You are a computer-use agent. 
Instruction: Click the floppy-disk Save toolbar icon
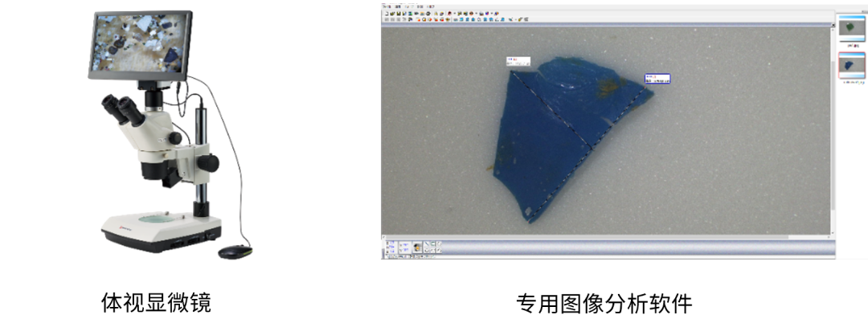click(x=399, y=14)
